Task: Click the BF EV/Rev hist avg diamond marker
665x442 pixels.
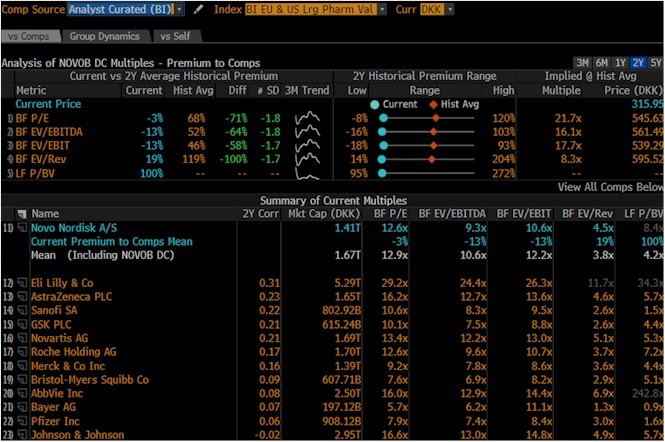Action: tap(432, 159)
